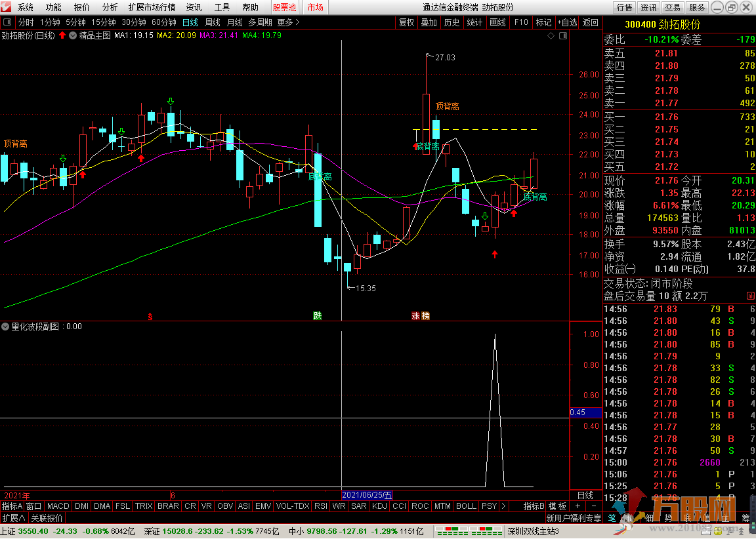The image size is (756, 539).
Task: Open the 模板 tab
Action: pos(557,506)
